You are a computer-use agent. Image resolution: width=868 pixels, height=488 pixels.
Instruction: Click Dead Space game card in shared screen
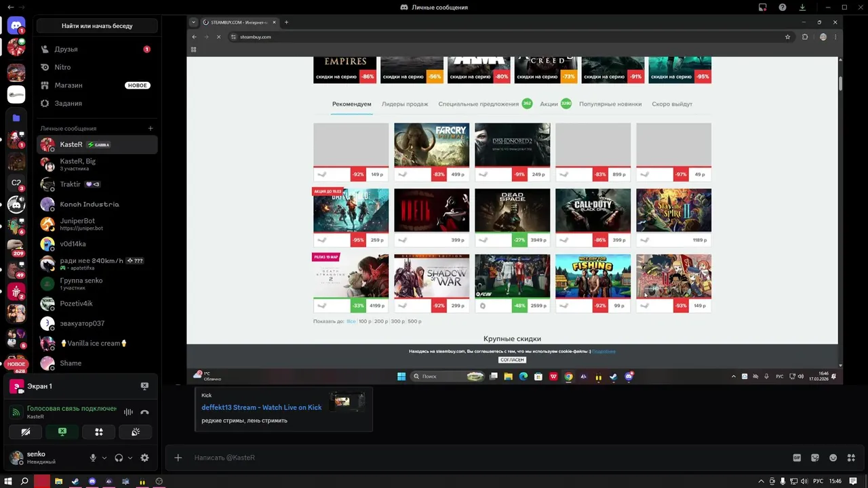[512, 218]
